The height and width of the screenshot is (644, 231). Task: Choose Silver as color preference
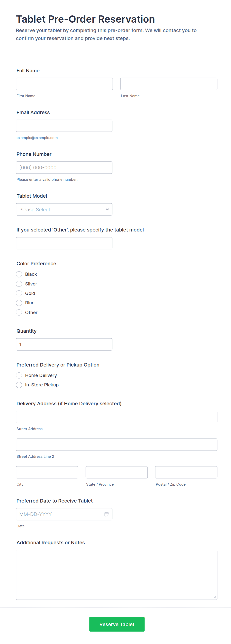tap(19, 284)
